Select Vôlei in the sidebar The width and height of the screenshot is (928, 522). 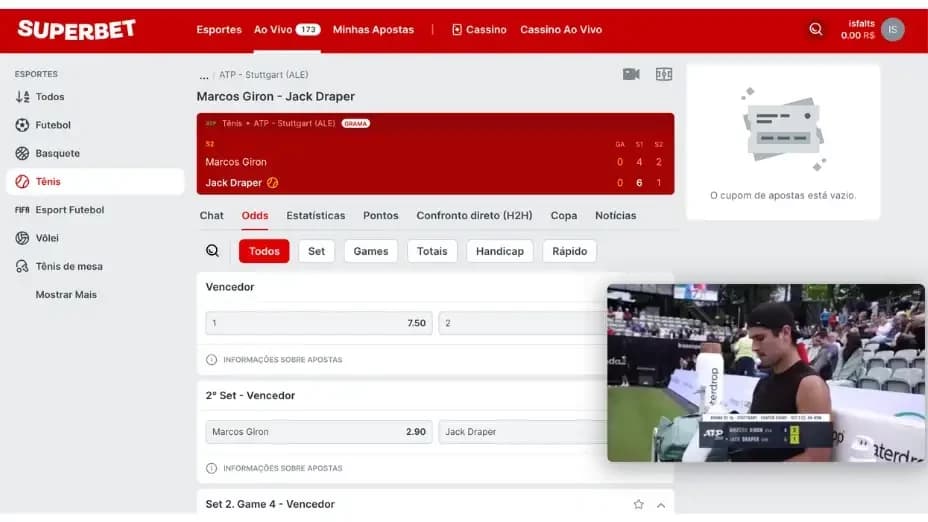pos(95,238)
